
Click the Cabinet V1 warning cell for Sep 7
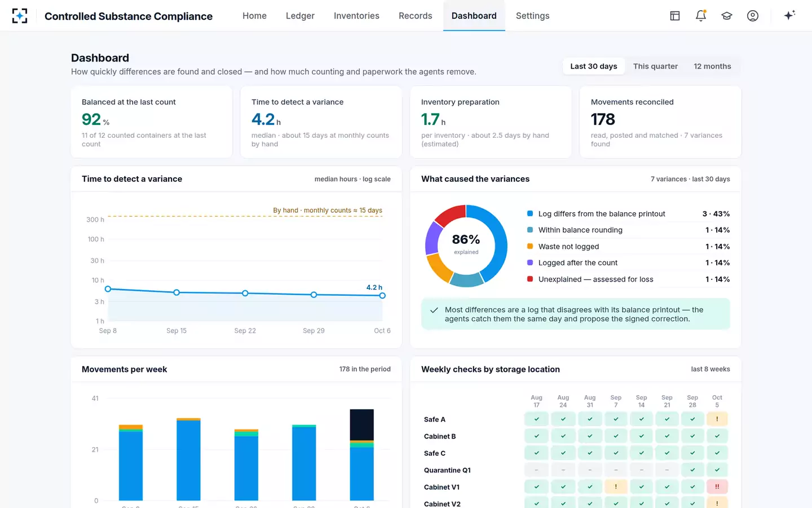(616, 487)
